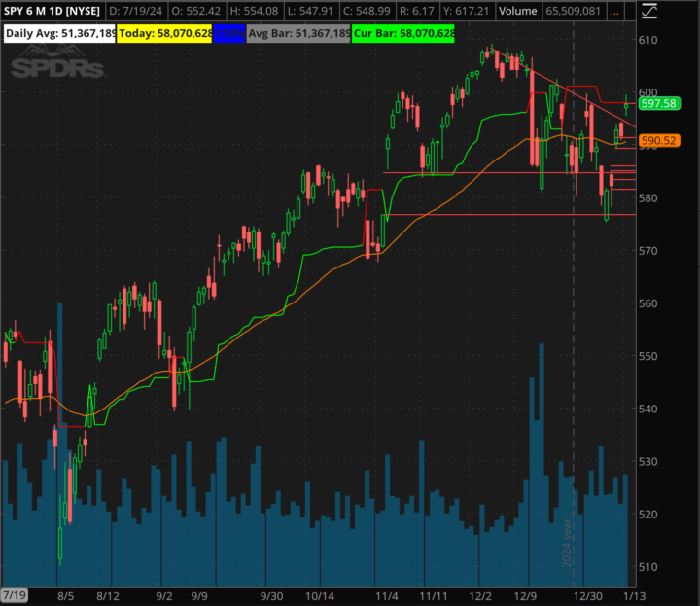Click the orange 590.52 price bubble
Image resolution: width=700 pixels, height=606 pixels.
click(659, 141)
